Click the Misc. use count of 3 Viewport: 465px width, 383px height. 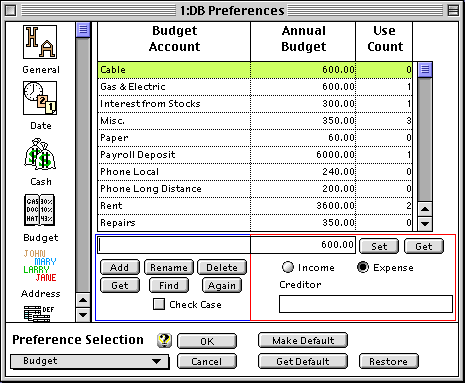click(x=409, y=121)
